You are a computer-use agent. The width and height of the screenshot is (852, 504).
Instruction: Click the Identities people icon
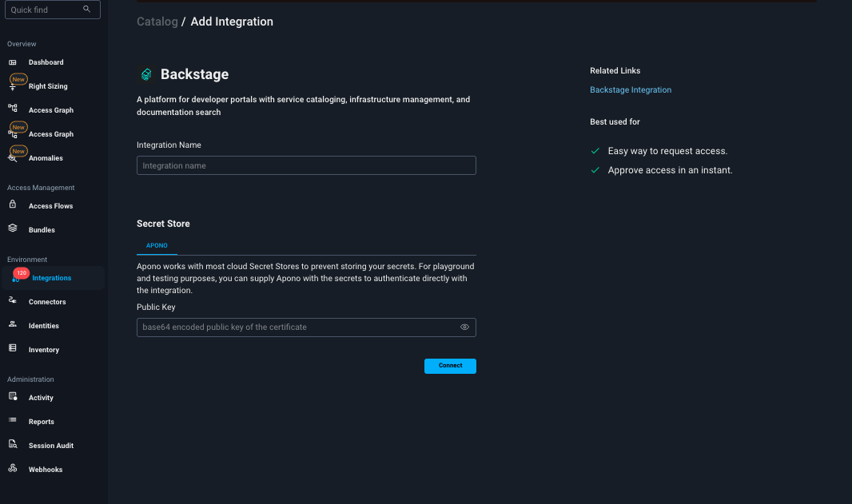(x=13, y=325)
